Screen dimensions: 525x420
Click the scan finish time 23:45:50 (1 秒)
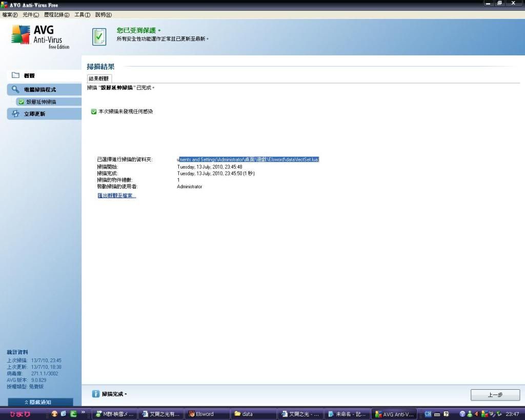click(x=216, y=173)
